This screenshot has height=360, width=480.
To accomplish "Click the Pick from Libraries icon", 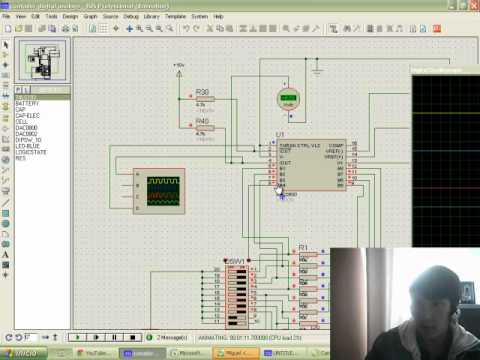I will pos(286,29).
